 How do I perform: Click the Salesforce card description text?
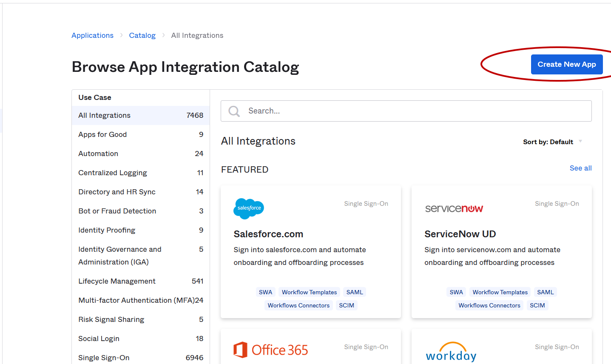pyautogui.click(x=300, y=256)
